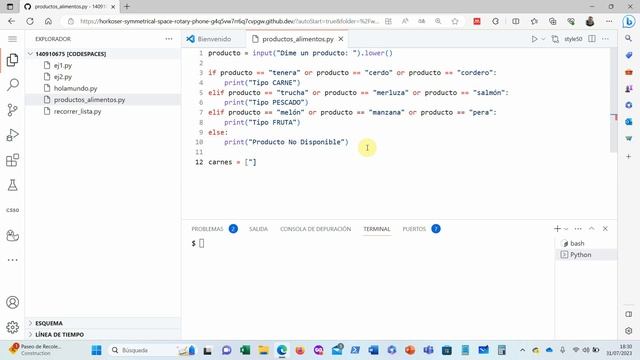
Task: Open Explorer views and more actions ellipsis
Action: (169, 39)
